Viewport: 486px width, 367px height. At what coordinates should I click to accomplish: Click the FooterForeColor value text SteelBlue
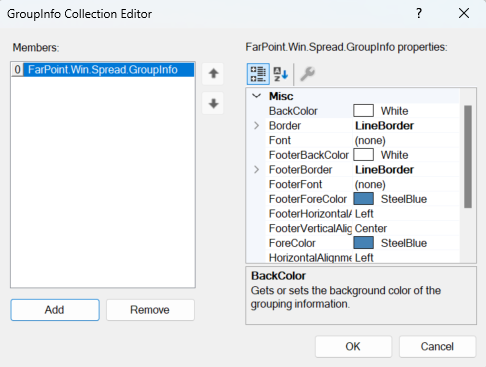click(x=404, y=199)
